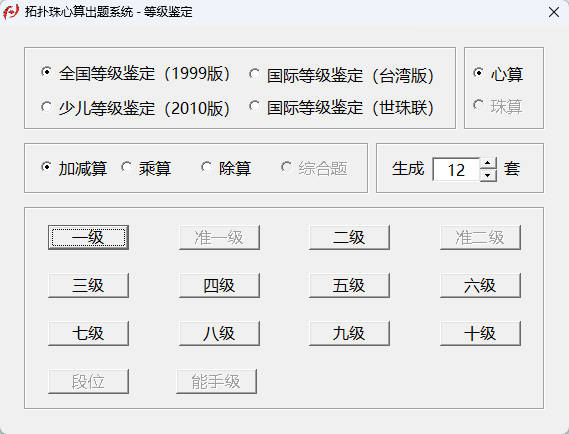Choose the 七级 level button
The height and width of the screenshot is (434, 569).
point(88,333)
